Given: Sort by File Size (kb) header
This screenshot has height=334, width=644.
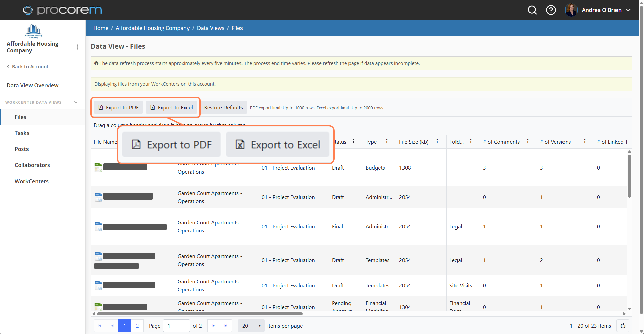Looking at the screenshot, I should [x=414, y=142].
